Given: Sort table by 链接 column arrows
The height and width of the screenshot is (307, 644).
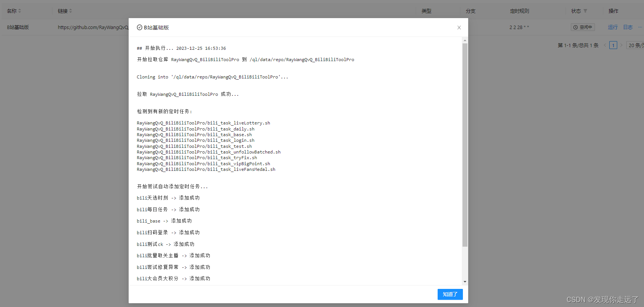Looking at the screenshot, I should (71, 11).
